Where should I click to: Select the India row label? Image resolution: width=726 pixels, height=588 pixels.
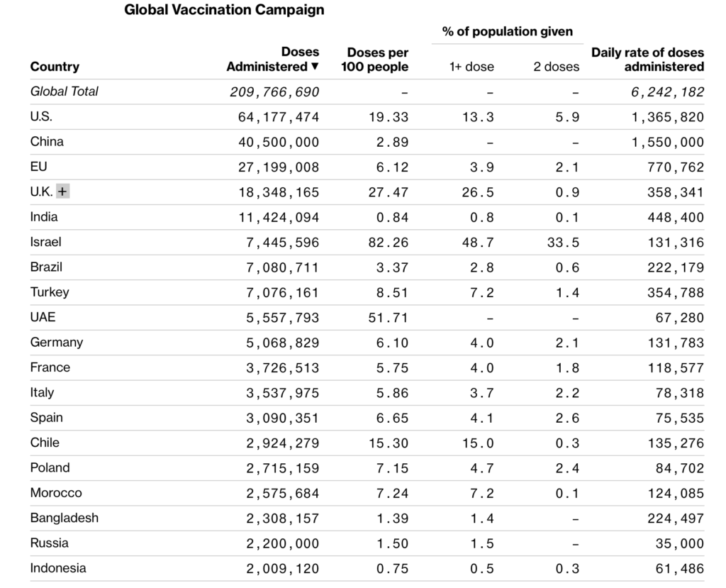click(x=44, y=216)
